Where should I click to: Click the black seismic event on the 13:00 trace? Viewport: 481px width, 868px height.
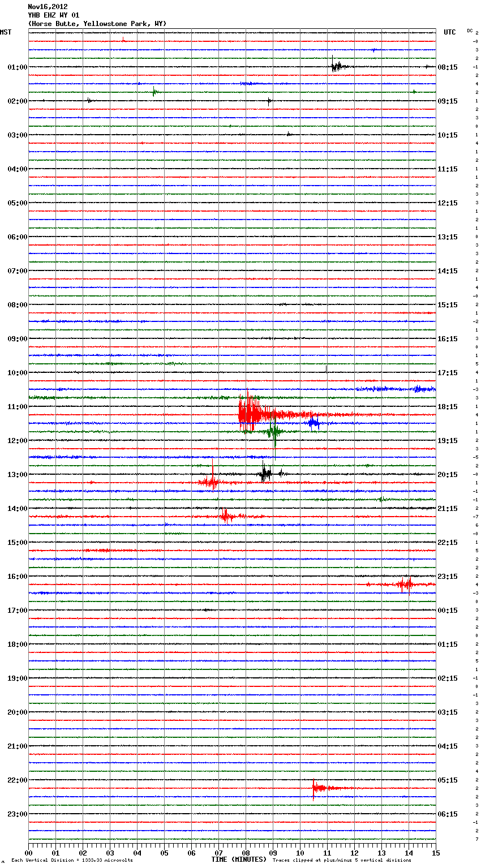(x=265, y=473)
